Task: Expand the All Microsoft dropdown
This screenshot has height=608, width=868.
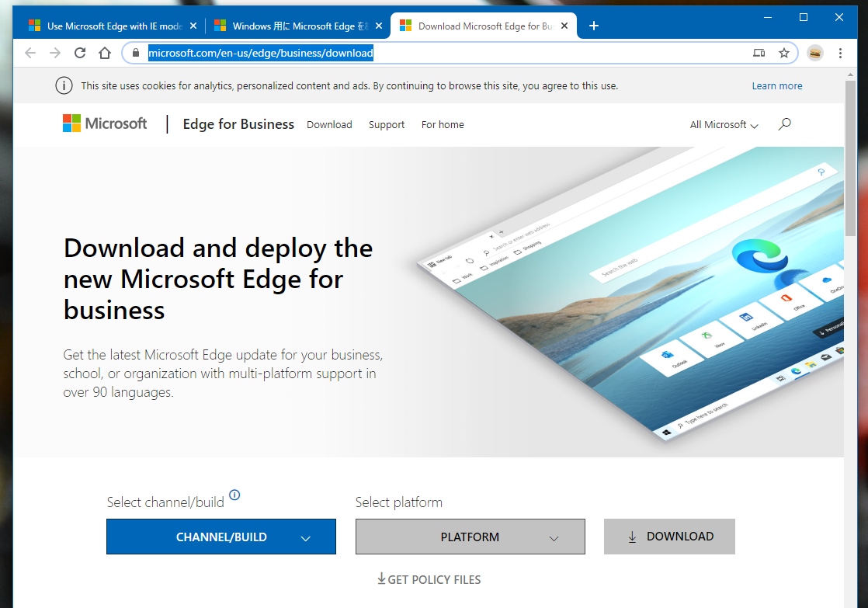Action: [724, 124]
